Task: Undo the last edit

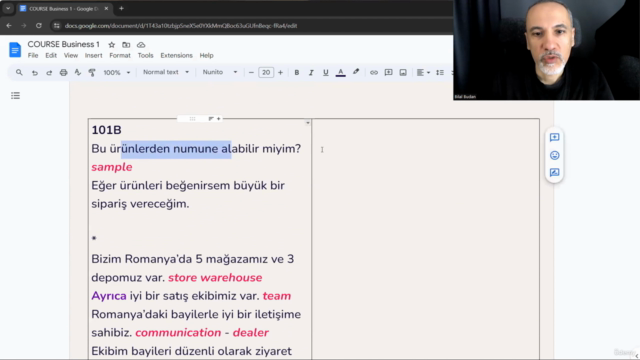Action: [x=35, y=73]
